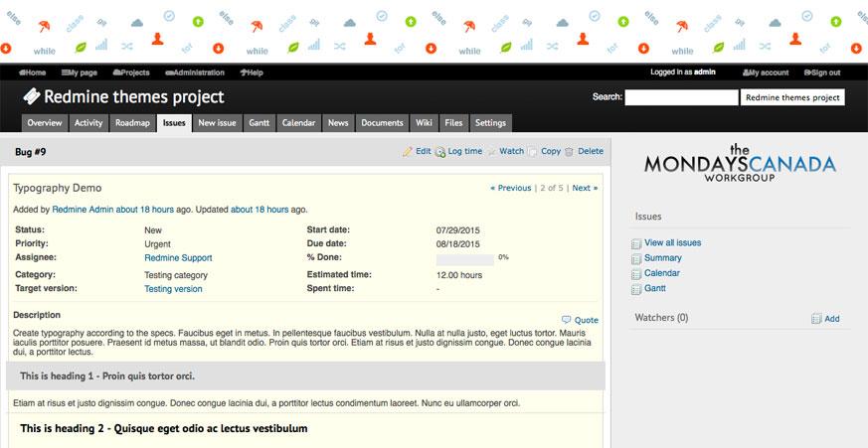The height and width of the screenshot is (448, 868).
Task: Click the Edit link
Action: pyautogui.click(x=423, y=151)
